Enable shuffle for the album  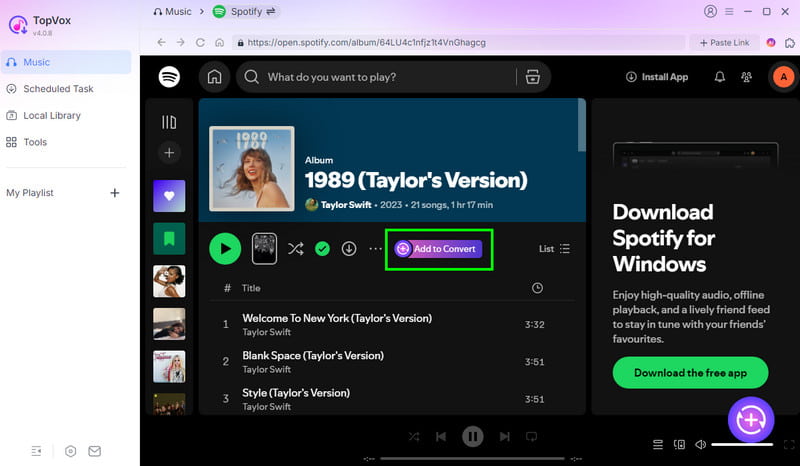point(295,249)
